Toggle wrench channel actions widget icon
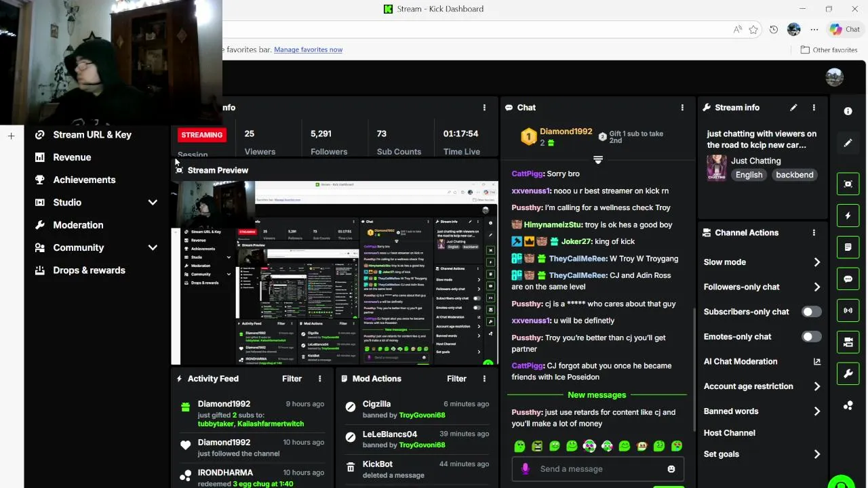The width and height of the screenshot is (868, 488). tap(848, 373)
